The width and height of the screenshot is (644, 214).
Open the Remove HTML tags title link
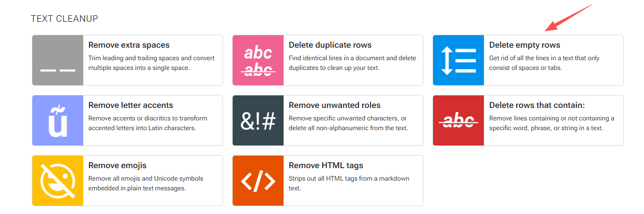(x=326, y=165)
